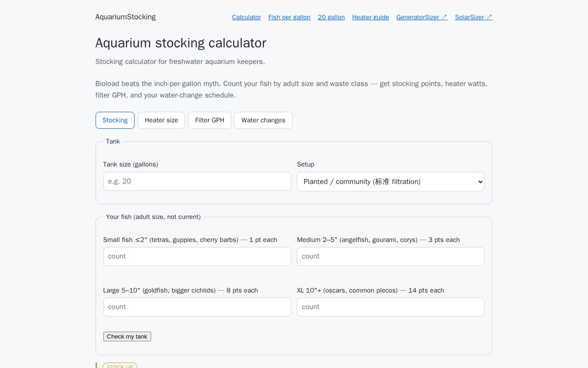Click the 'Bioload beats the inch-per-gallon myth' paragraph
This screenshot has height=368, width=588.
pos(294,90)
